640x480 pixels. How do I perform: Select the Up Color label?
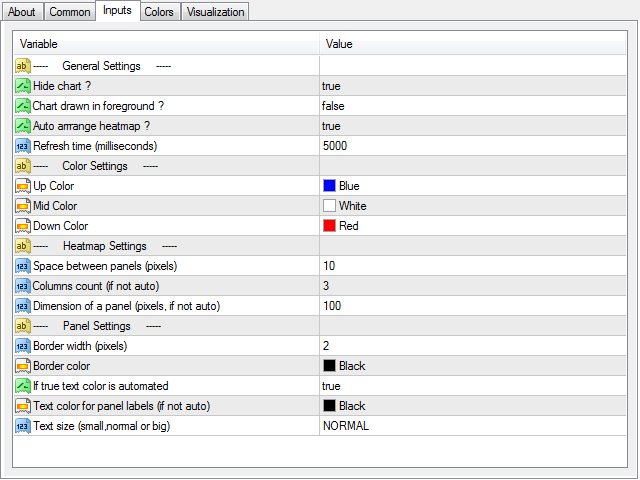[x=53, y=186]
